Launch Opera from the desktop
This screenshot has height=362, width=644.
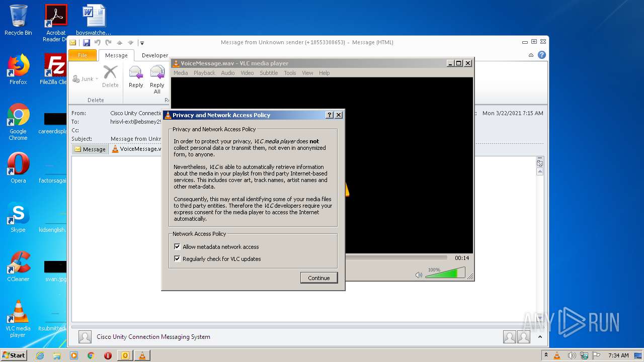pyautogui.click(x=18, y=168)
